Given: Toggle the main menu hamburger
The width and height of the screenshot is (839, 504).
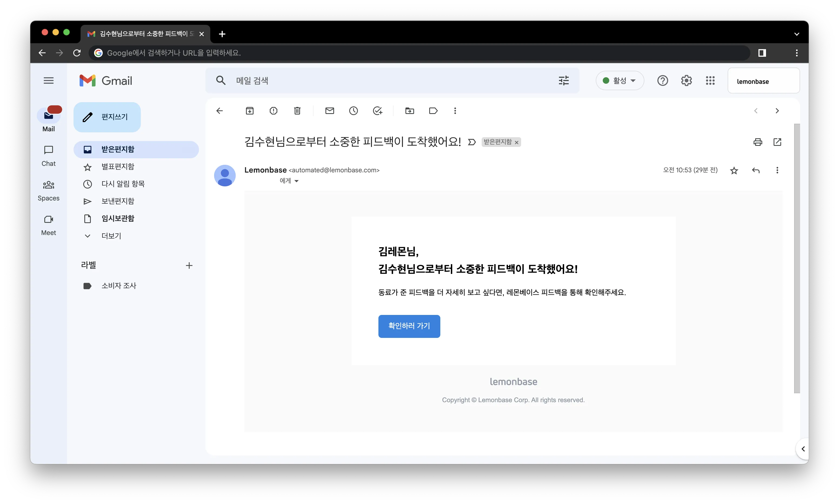Looking at the screenshot, I should 49,80.
